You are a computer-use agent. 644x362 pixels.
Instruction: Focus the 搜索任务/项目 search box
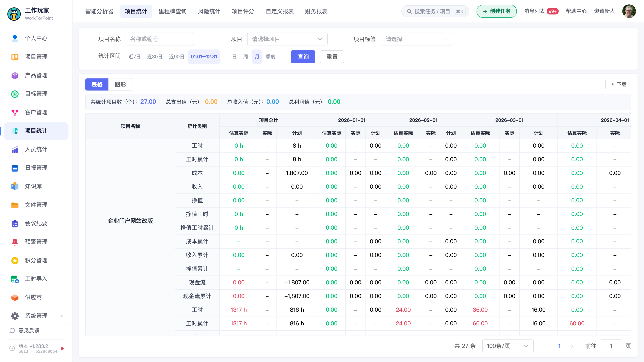pyautogui.click(x=435, y=11)
